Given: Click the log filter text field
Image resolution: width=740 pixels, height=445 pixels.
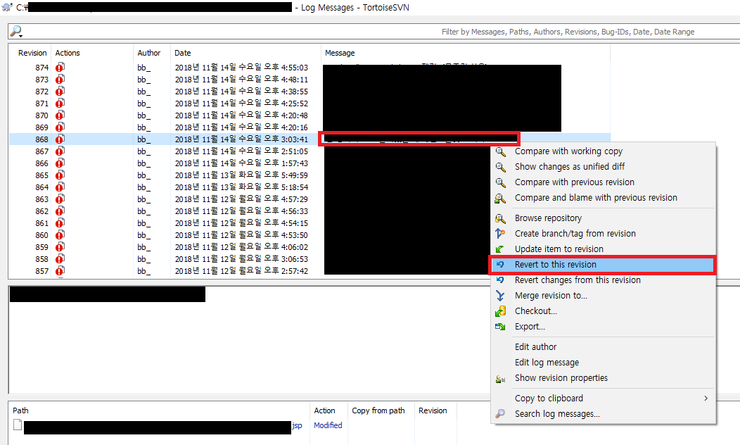Looking at the screenshot, I should pyautogui.click(x=380, y=31).
